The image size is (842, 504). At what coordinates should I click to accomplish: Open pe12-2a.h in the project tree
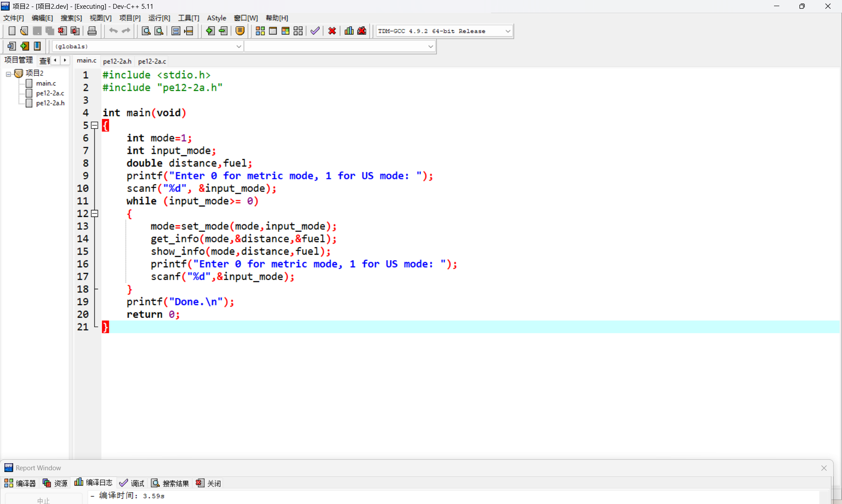(50, 103)
